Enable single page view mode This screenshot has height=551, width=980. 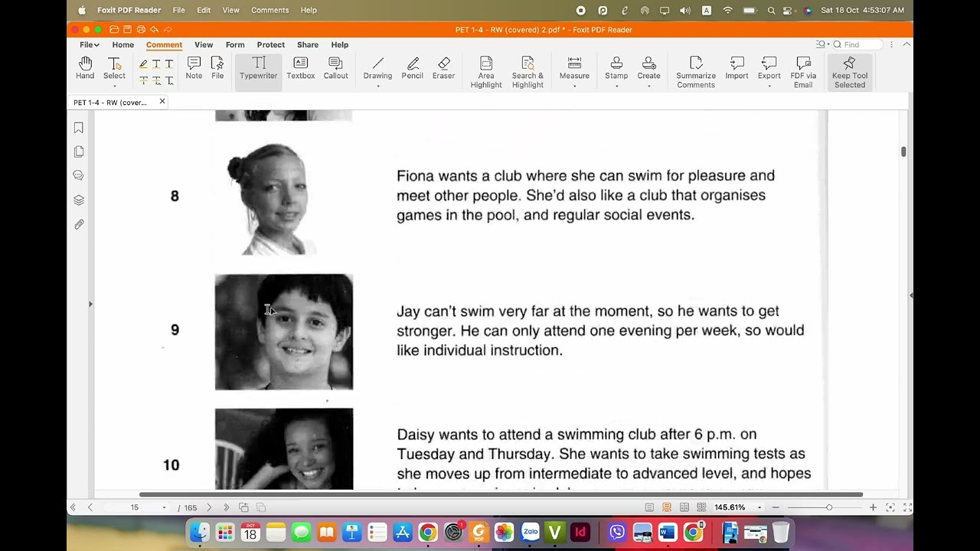649,507
